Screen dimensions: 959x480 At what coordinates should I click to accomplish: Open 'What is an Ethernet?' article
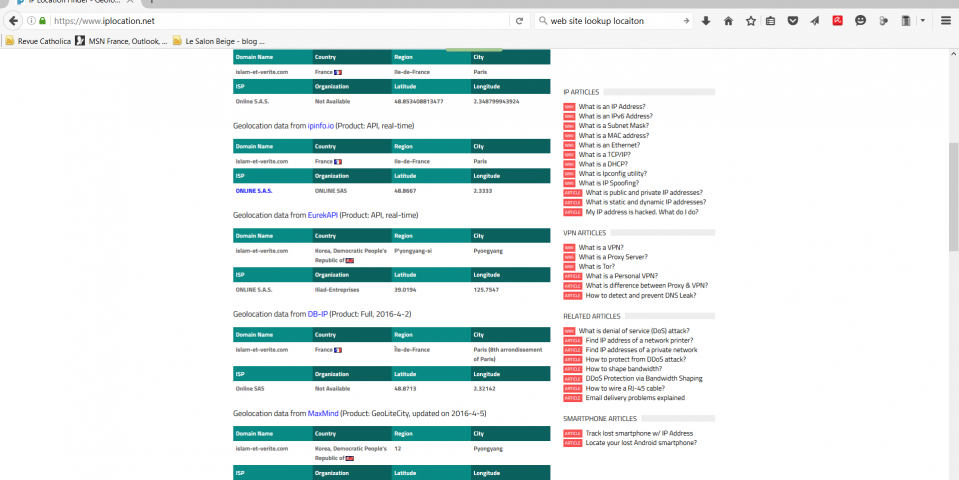click(x=609, y=145)
